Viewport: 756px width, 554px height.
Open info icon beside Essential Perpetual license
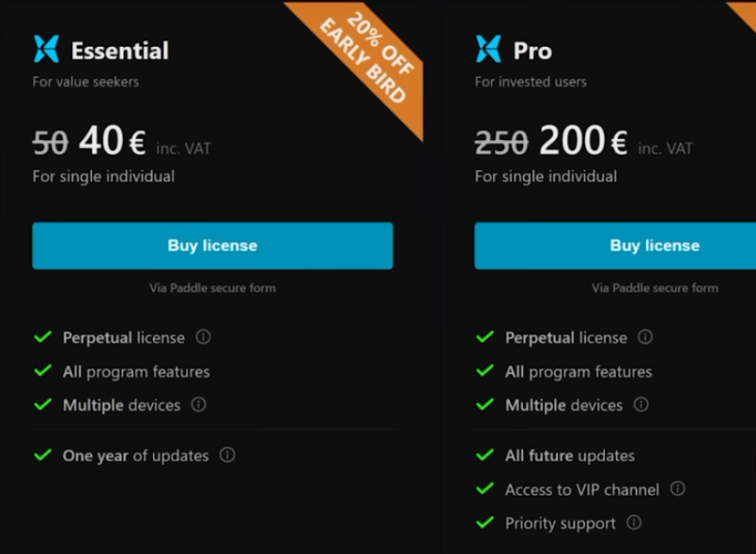[203, 337]
